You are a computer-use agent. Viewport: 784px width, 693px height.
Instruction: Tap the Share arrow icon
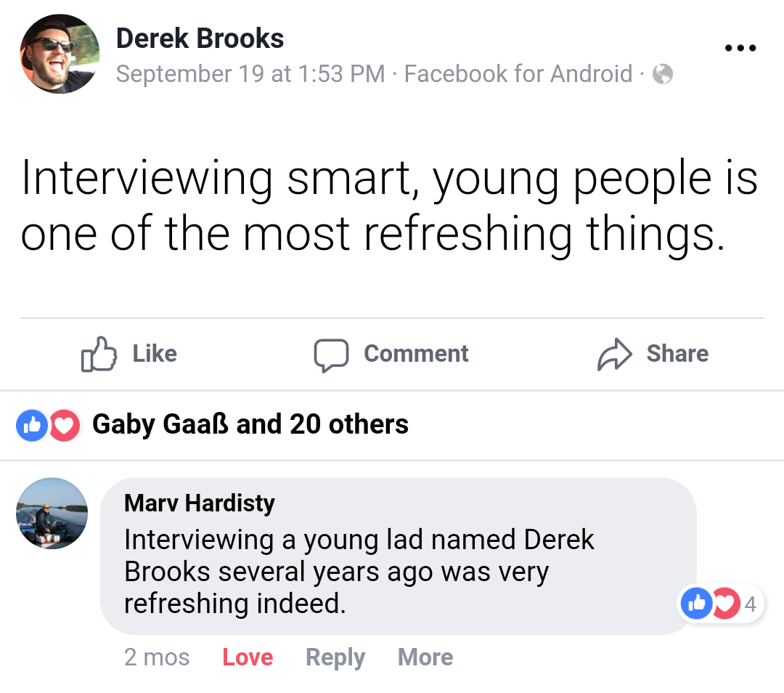coord(615,354)
